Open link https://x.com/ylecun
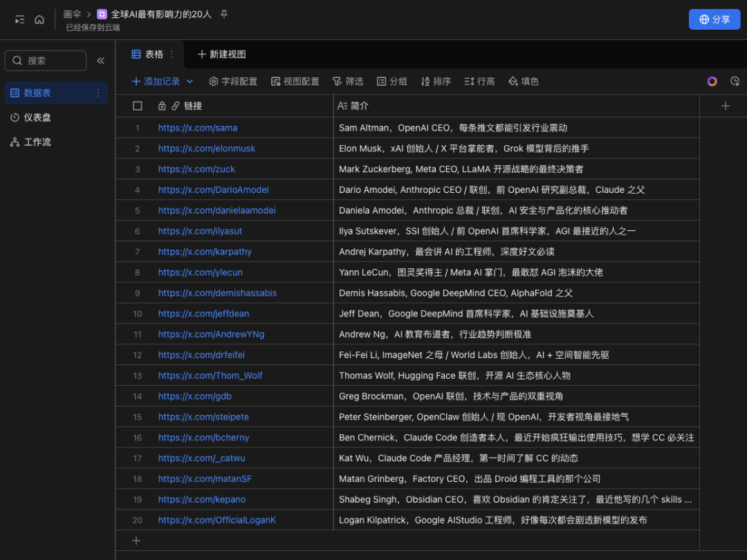This screenshot has width=747, height=560. point(200,272)
